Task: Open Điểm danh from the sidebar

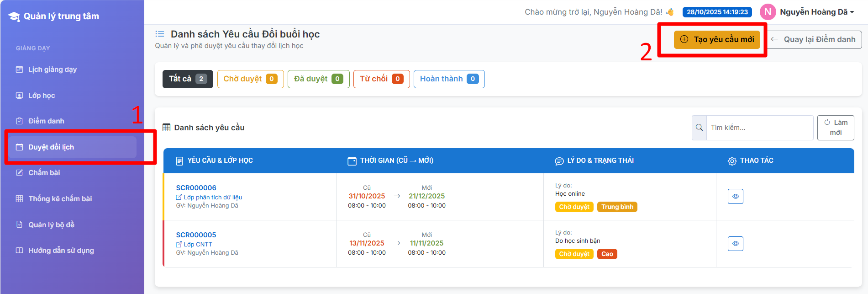Action: [x=46, y=121]
